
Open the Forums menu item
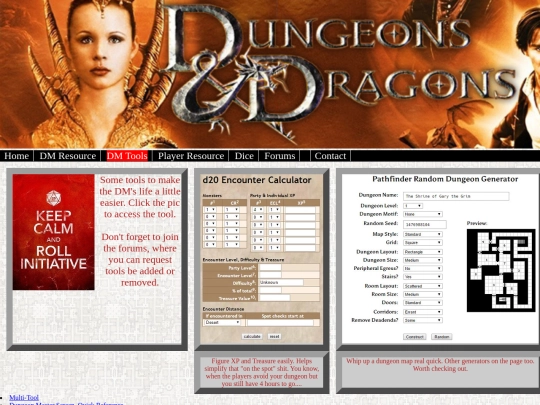pyautogui.click(x=280, y=156)
